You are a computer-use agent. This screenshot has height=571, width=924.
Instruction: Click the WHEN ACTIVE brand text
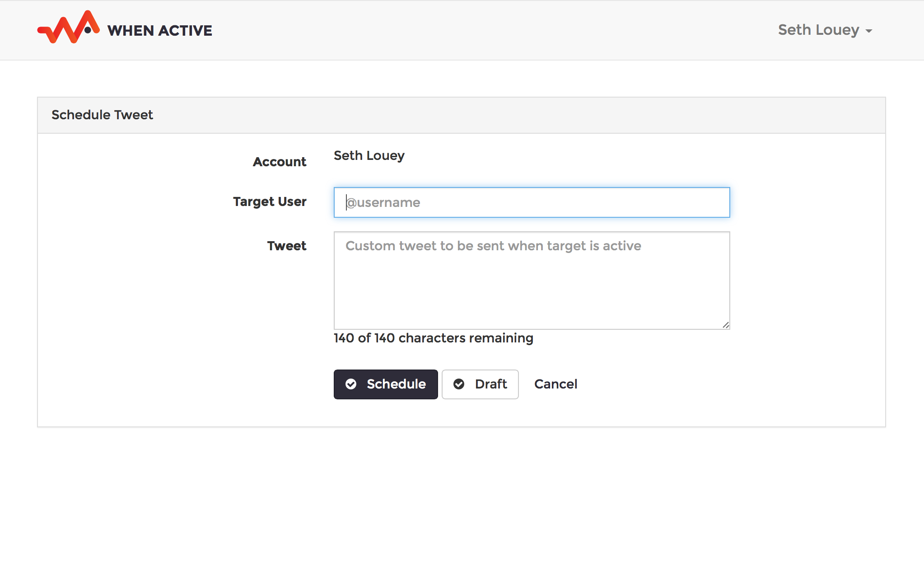pos(159,30)
